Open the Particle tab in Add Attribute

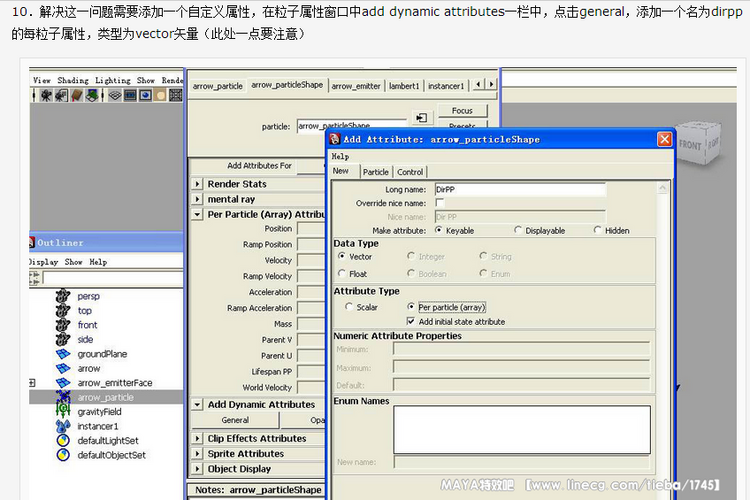pos(376,172)
